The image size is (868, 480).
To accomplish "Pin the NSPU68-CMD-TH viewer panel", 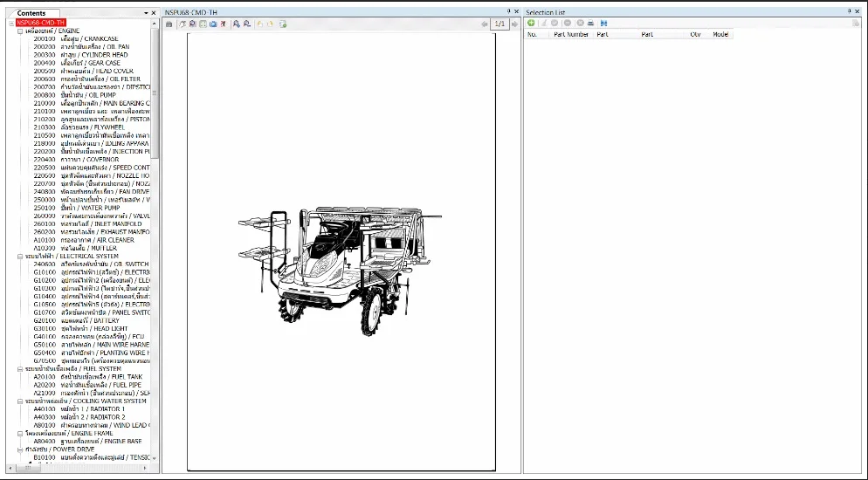I will click(x=508, y=11).
